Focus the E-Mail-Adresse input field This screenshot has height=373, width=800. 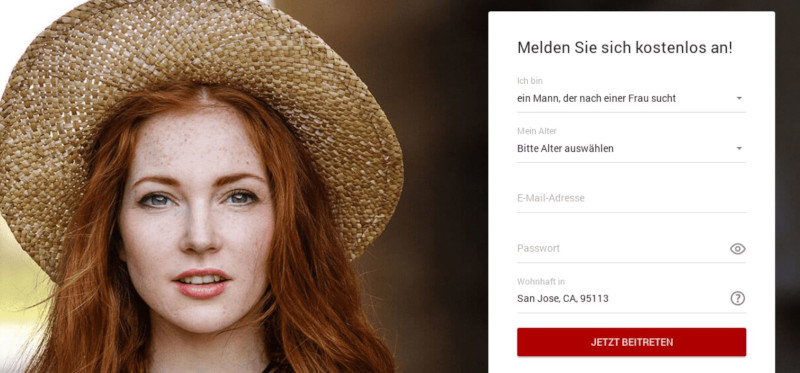(x=631, y=198)
